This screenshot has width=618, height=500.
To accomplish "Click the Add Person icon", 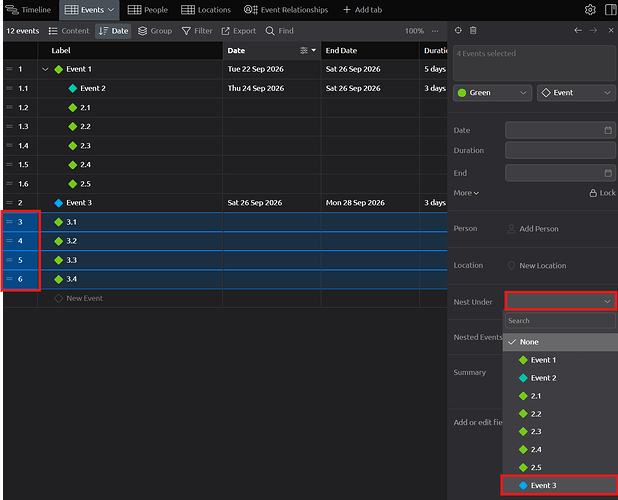I will [511, 229].
